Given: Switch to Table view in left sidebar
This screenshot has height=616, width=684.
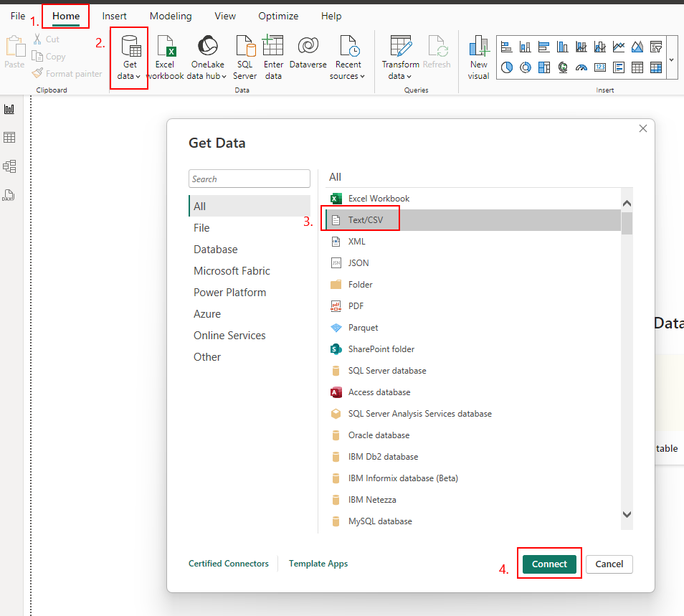Looking at the screenshot, I should click(9, 138).
